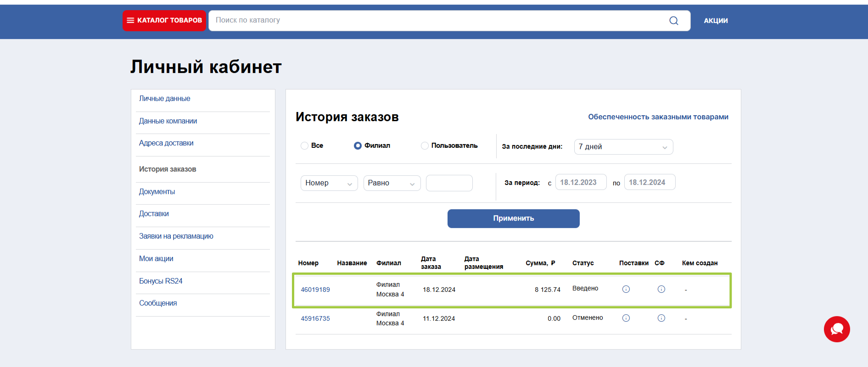Click the Применить button

[x=514, y=218]
